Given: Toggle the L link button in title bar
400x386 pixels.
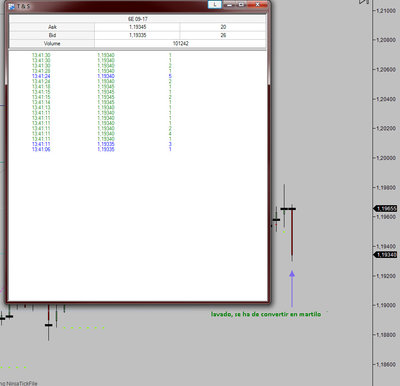Looking at the screenshot, I should coord(215,5).
